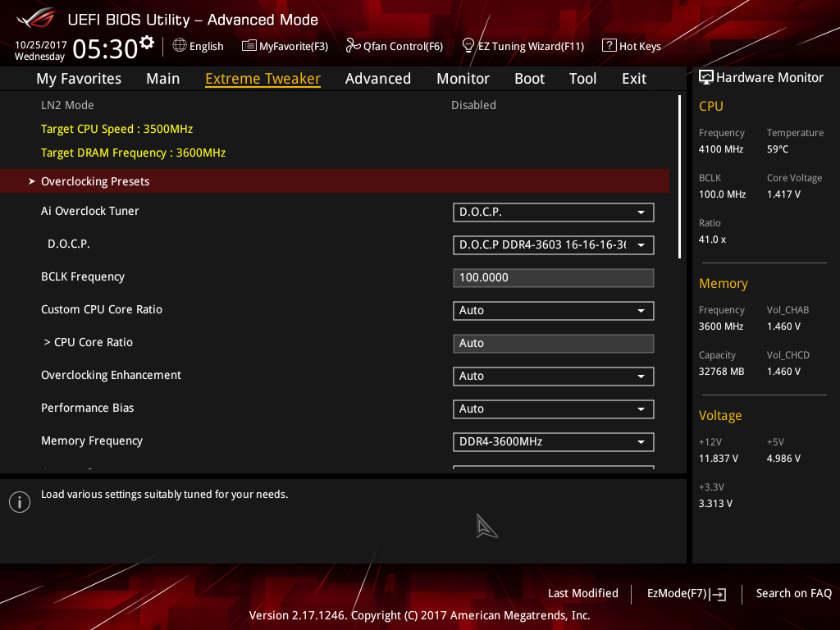Click Ai Overclock Tuner label

pyautogui.click(x=90, y=211)
